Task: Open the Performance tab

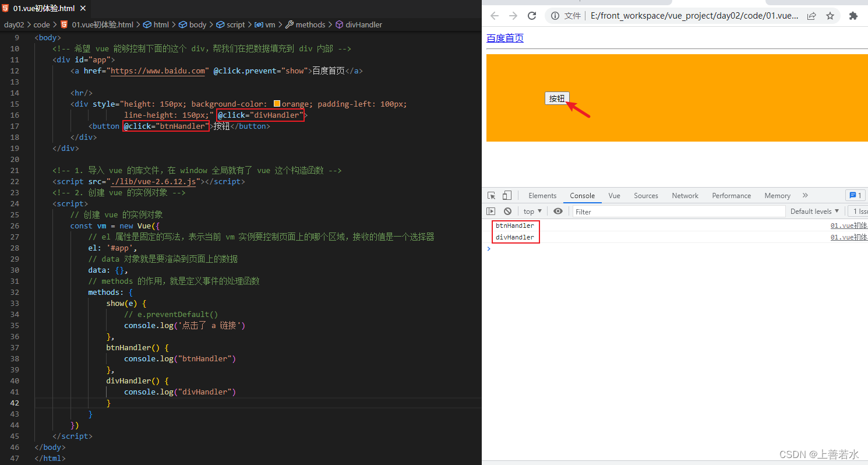Action: pyautogui.click(x=732, y=195)
